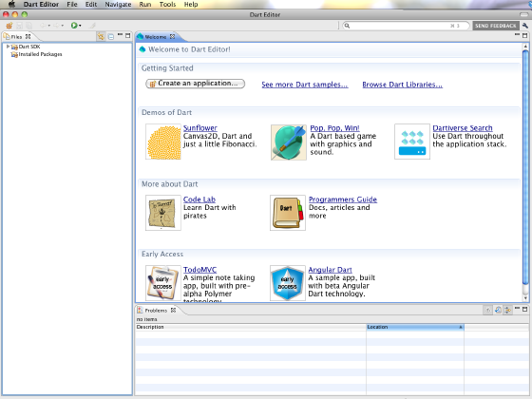Screen dimensions: 532x399
Task: Open the Pop, Pop, Win! link
Action: 334,128
